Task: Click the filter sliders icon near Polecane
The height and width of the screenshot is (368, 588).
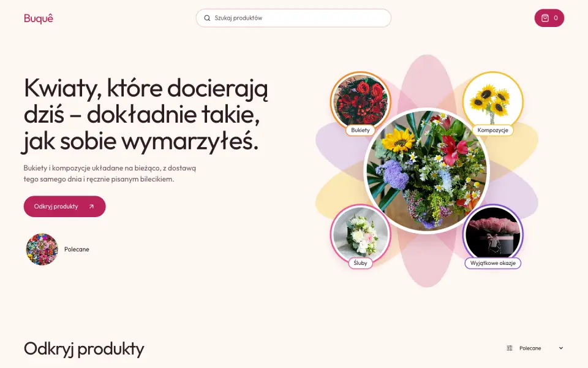Action: click(509, 348)
